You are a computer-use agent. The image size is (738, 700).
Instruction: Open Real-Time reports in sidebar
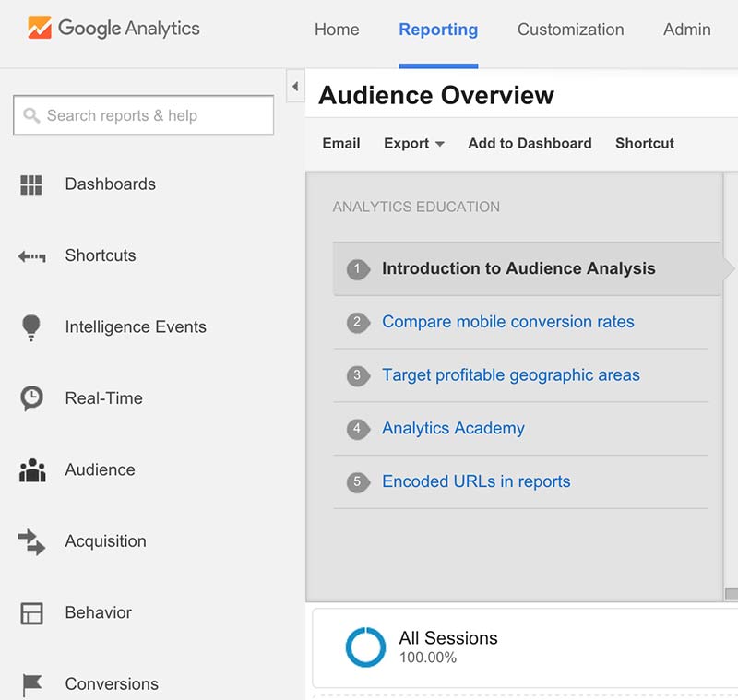tap(103, 398)
